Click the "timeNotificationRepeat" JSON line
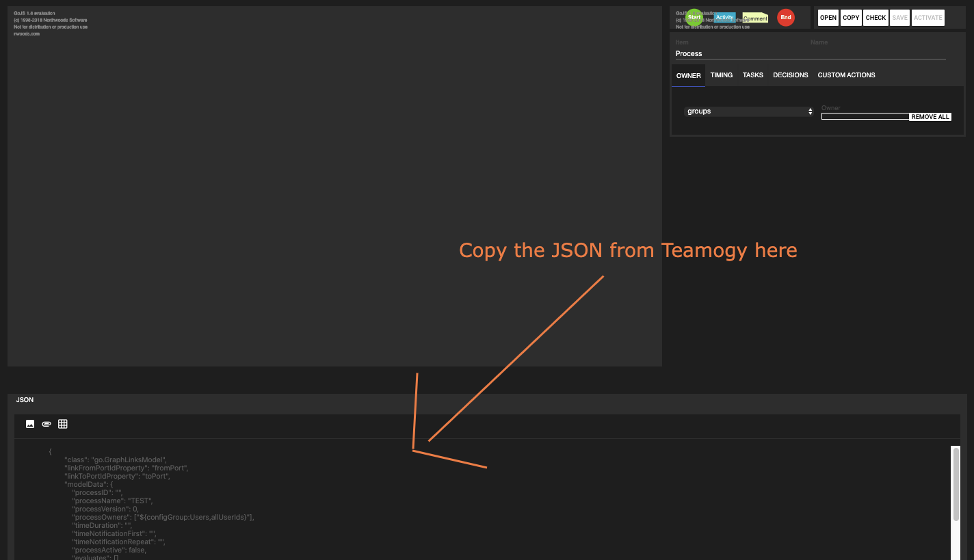The width and height of the screenshot is (974, 560). (x=118, y=542)
